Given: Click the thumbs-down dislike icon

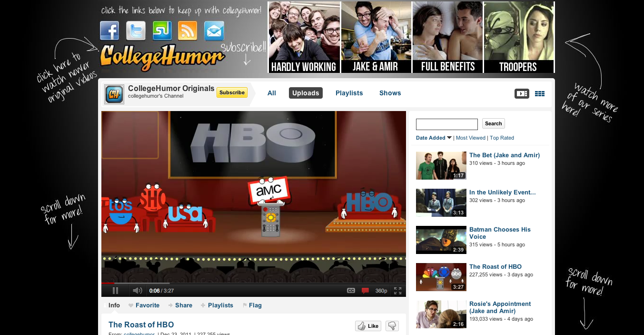Looking at the screenshot, I should click(392, 326).
